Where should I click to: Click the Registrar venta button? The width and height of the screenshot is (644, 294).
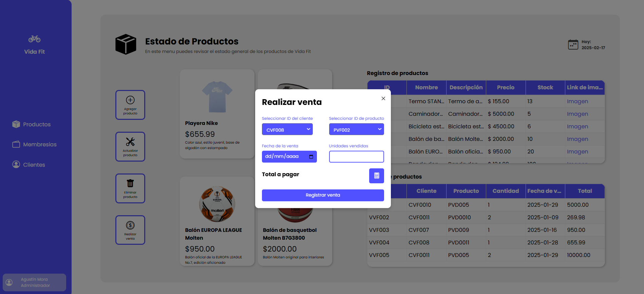(x=323, y=195)
